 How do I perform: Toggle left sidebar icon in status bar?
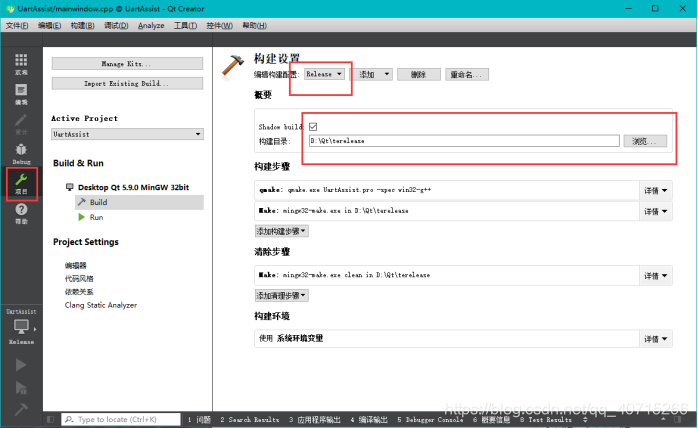point(50,420)
